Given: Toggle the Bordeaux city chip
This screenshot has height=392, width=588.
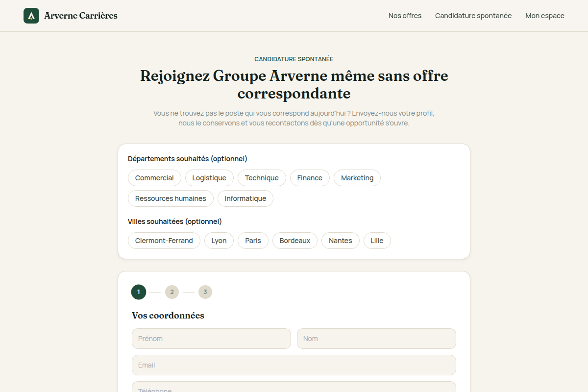Looking at the screenshot, I should pos(295,241).
